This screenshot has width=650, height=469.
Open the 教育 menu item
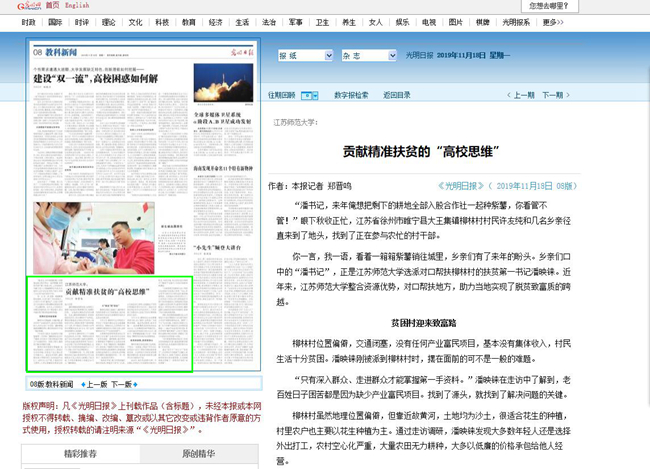(x=188, y=22)
